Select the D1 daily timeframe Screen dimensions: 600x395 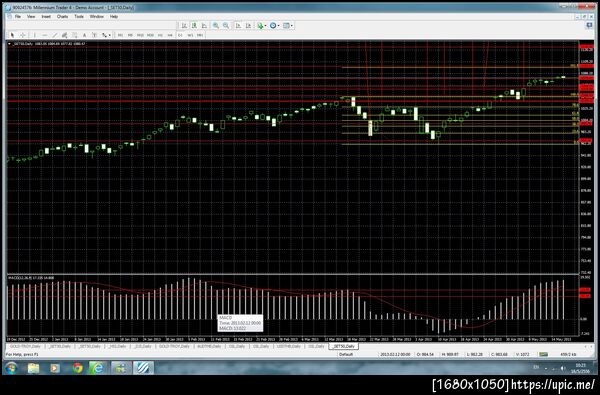coord(180,35)
